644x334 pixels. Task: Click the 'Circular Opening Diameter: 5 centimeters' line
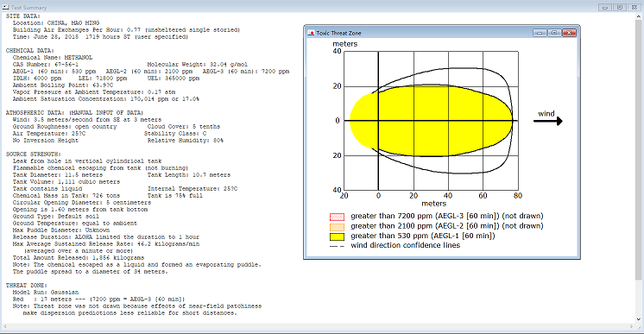(x=82, y=203)
